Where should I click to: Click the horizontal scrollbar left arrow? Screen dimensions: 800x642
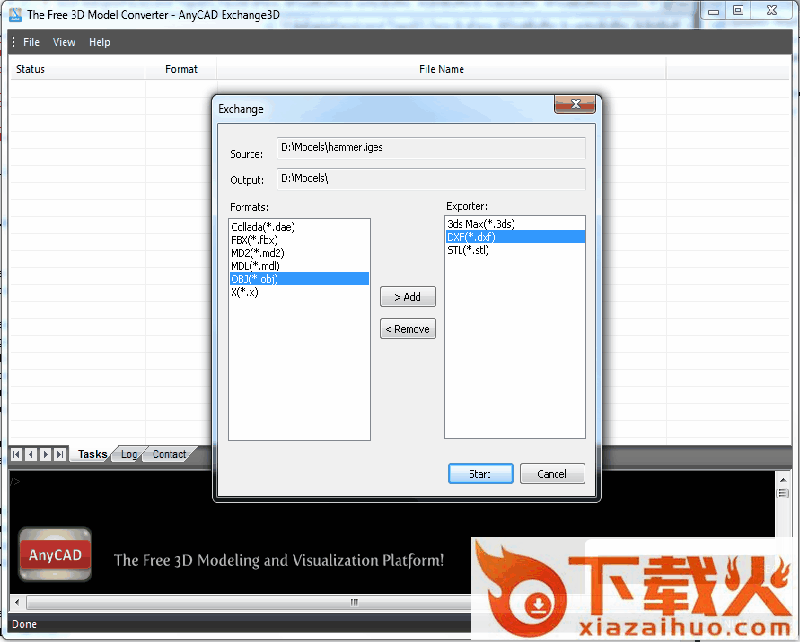tap(17, 603)
